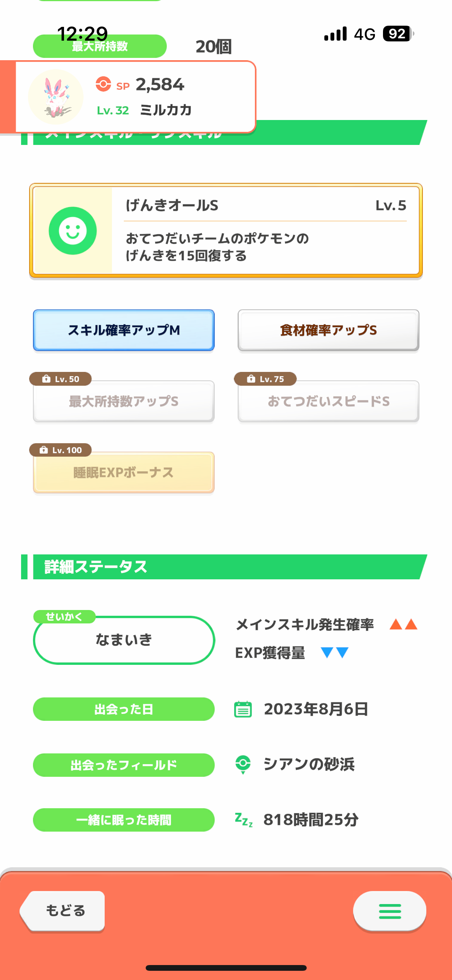Viewport: 452px width, 980px height.
Task: Tap the Sylveon portrait thumbnail
Action: pos(56,97)
